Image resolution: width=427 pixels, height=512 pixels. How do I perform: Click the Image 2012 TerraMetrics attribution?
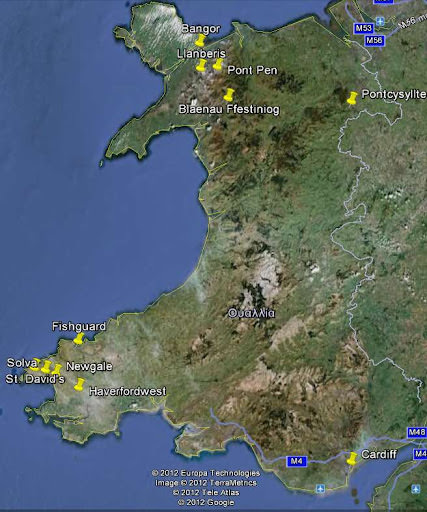(206, 483)
